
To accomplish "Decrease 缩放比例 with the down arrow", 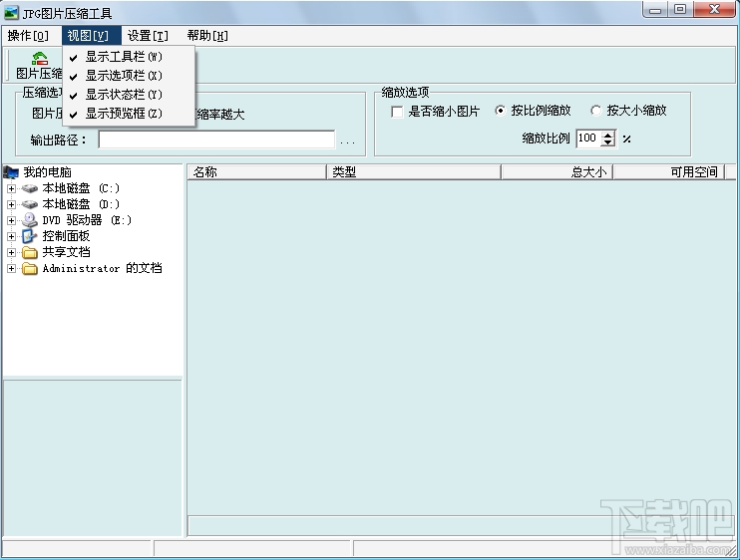I will 608,142.
